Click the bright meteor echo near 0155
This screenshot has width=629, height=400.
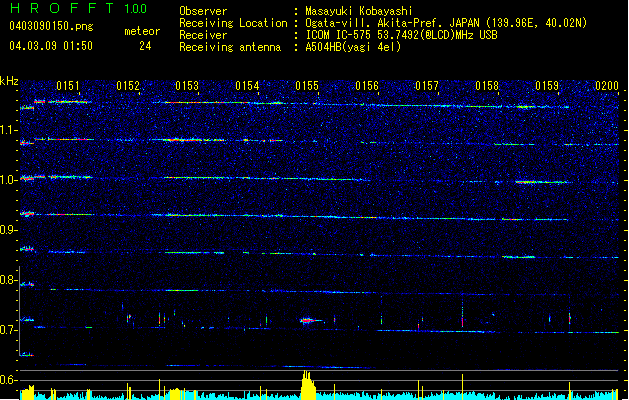[x=309, y=321]
